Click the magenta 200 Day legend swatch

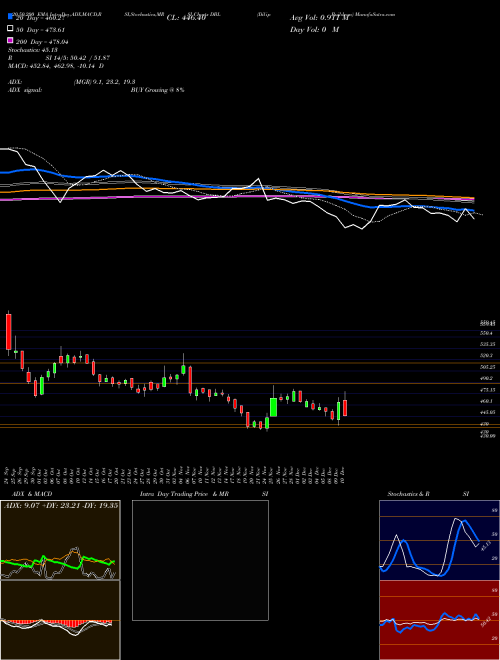tap(10, 41)
